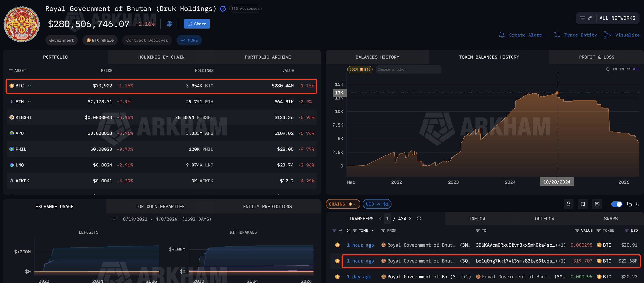This screenshot has height=283, width=644.
Task: Click the globe icon beside portfolio value
Action: (169, 24)
